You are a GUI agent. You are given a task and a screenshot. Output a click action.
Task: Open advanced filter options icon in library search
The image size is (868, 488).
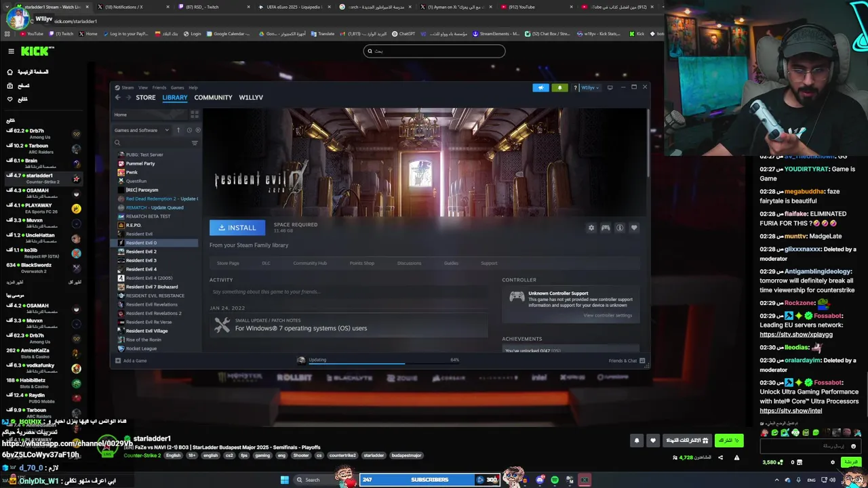[195, 143]
